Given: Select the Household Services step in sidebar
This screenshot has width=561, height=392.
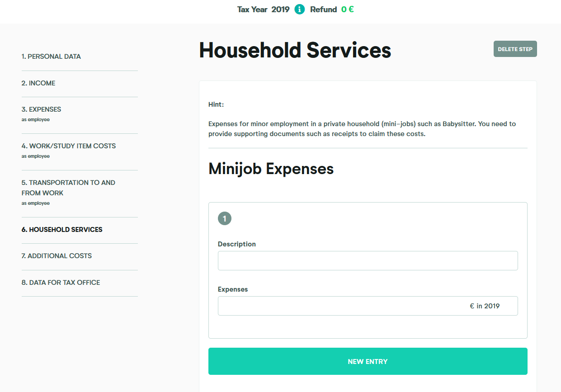Looking at the screenshot, I should tap(62, 230).
